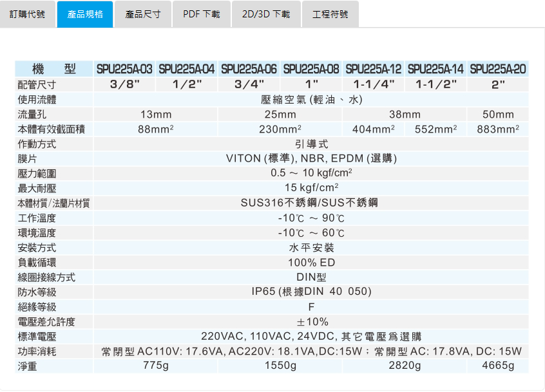Open the 產品尺寸 tab
The image size is (545, 392).
[x=142, y=14]
